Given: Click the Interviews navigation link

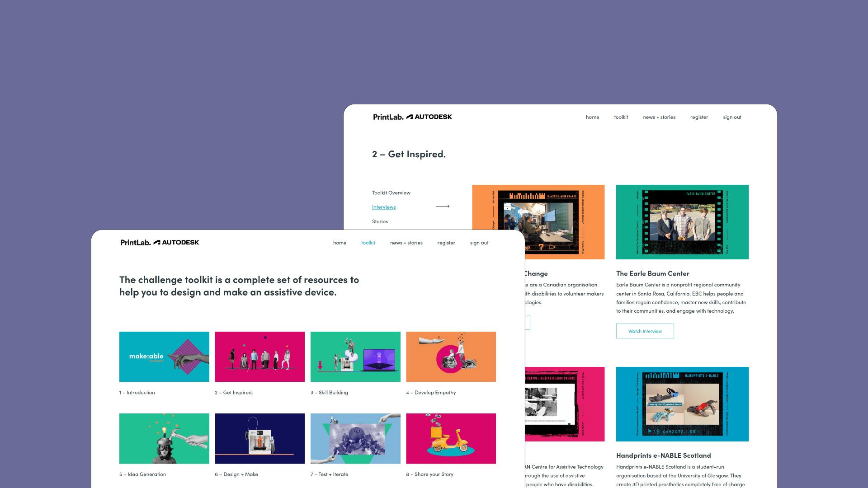Looking at the screenshot, I should click(x=384, y=206).
